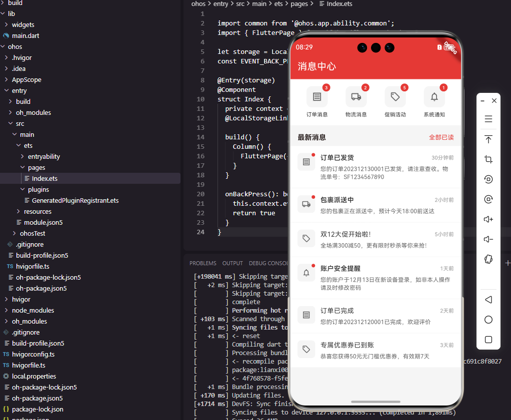Open the 双12大促开始啦! message title
511x420 pixels.
(x=345, y=234)
